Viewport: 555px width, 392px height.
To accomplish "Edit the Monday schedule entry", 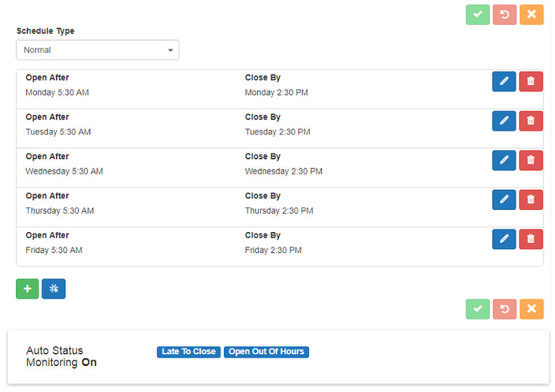I will point(504,81).
